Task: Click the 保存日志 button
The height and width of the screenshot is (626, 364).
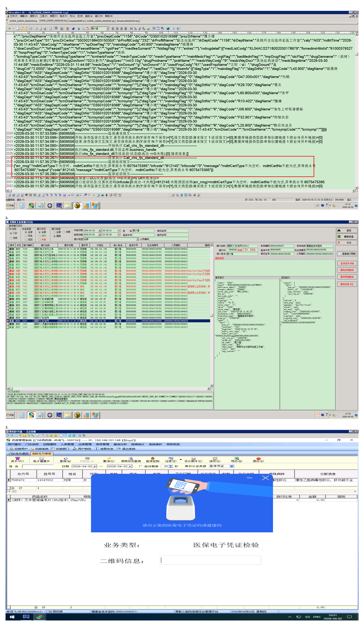Action: tap(347, 237)
